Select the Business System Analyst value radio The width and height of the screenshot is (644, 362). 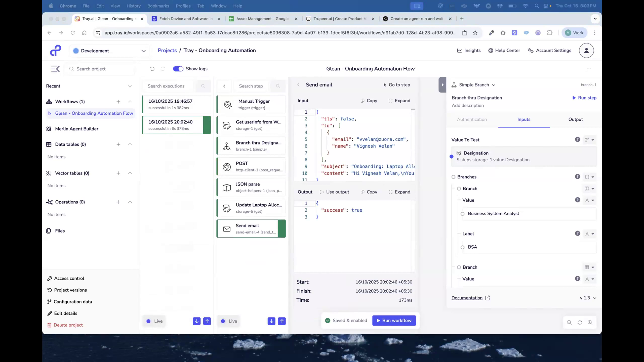click(x=462, y=214)
